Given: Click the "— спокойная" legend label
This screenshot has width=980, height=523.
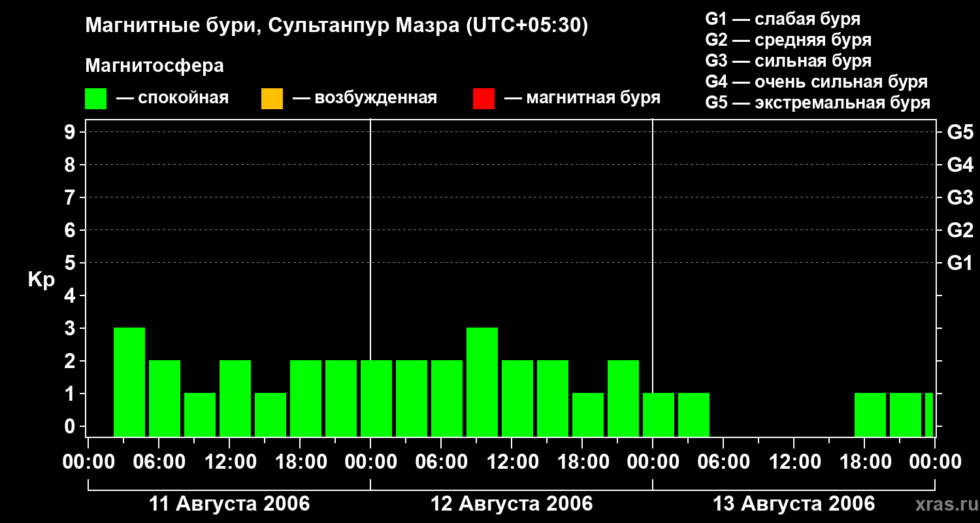Looking at the screenshot, I should [x=172, y=99].
